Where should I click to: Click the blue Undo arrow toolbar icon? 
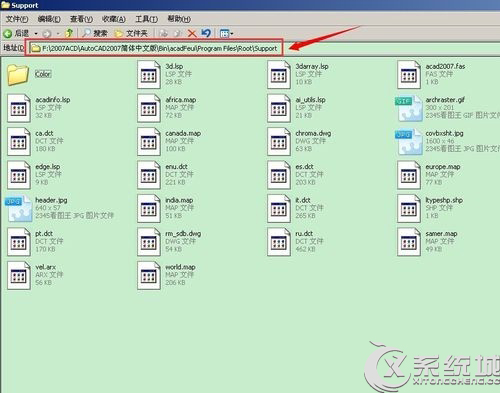206,33
